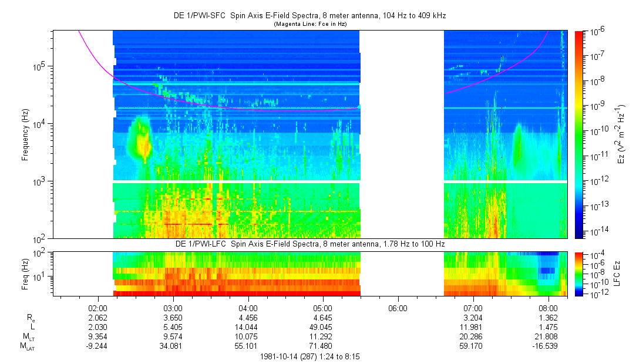The width and height of the screenshot is (636, 364).
Task: Click the MLAT value 59.170
Action: coord(473,347)
